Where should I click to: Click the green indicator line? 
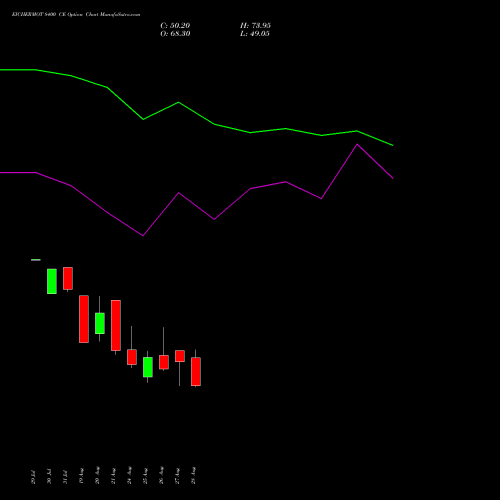pyautogui.click(x=214, y=124)
